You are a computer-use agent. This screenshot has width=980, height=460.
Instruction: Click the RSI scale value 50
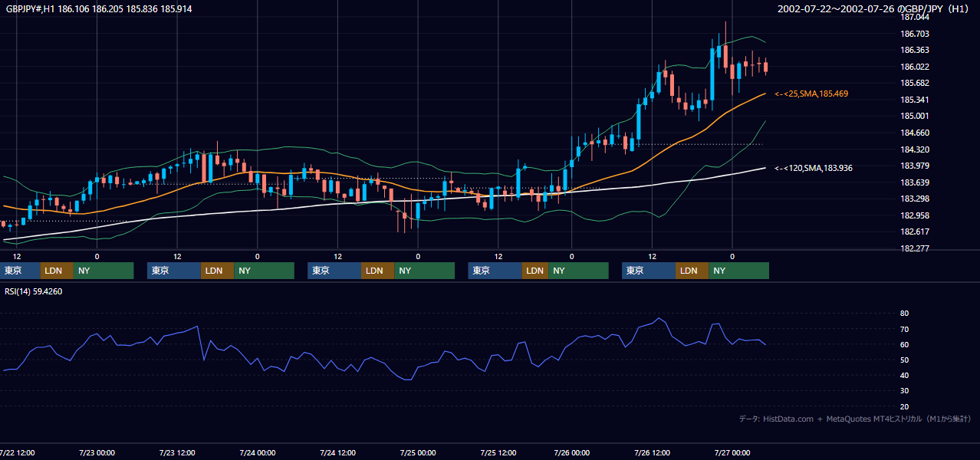904,360
